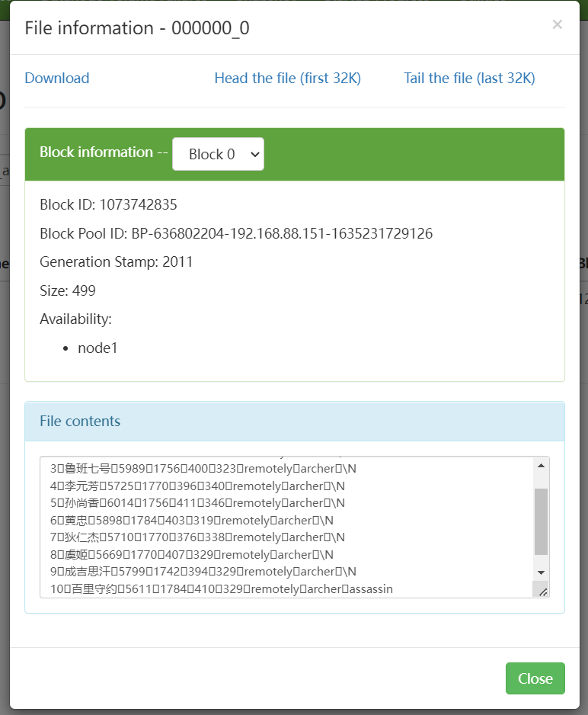Click the row starting with 9 成吉思汗

pyautogui.click(x=203, y=572)
